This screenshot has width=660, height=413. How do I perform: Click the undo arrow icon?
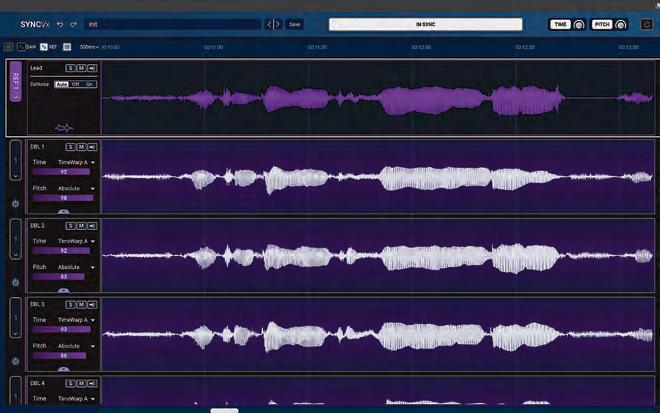pos(60,24)
